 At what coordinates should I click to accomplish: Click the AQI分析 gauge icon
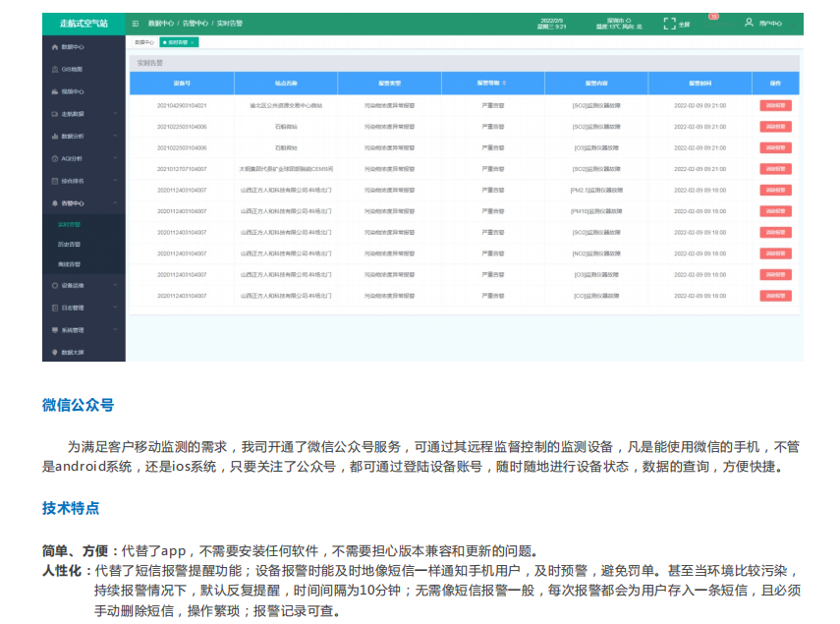(x=55, y=158)
